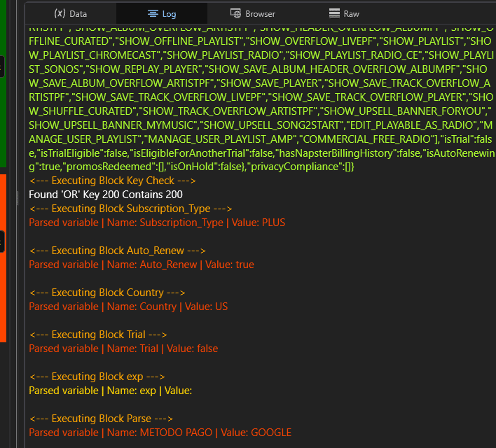496x448 pixels.
Task: Click the lower collapse handle on left edge
Action: pyautogui.click(x=2, y=241)
